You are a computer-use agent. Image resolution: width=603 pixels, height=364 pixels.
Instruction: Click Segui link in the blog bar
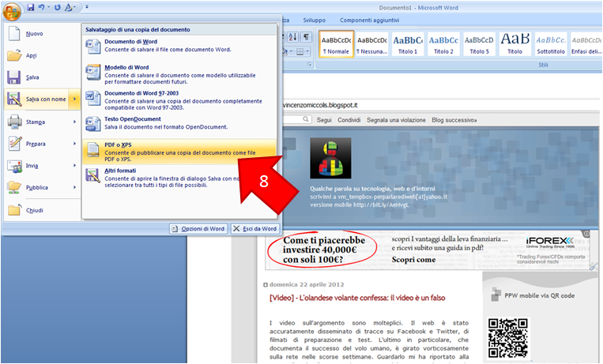pos(324,120)
